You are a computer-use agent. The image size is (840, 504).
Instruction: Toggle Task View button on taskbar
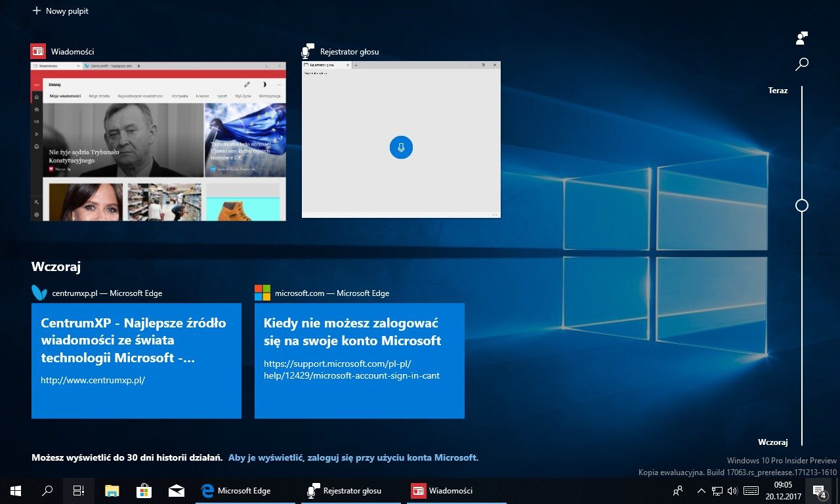(79, 491)
